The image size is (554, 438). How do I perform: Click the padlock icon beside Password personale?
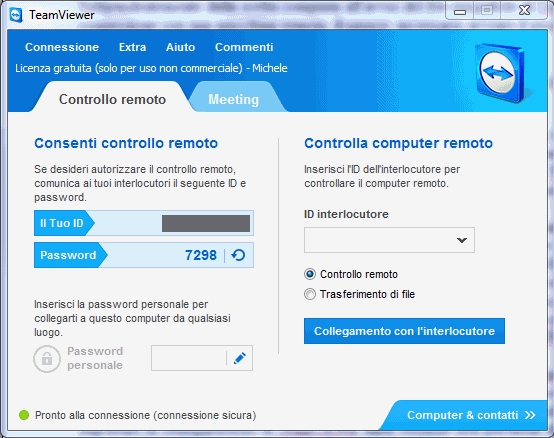[47, 359]
